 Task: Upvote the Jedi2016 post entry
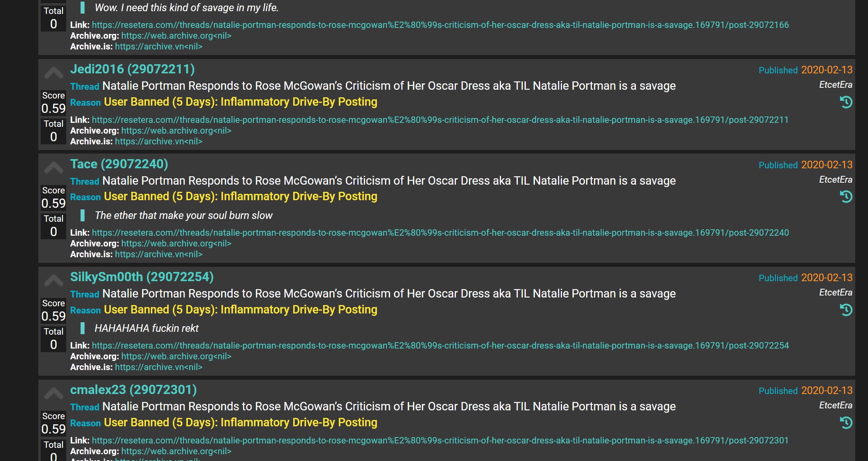point(53,73)
